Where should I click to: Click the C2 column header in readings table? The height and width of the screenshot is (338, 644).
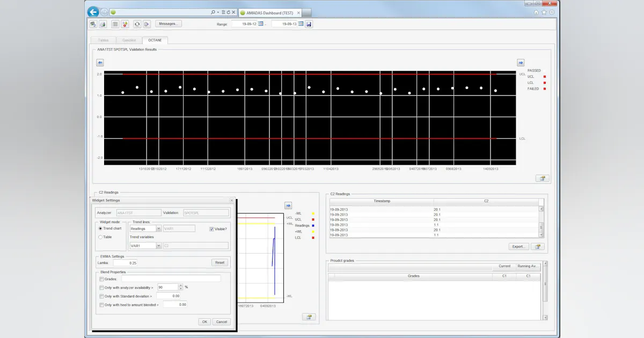click(486, 201)
